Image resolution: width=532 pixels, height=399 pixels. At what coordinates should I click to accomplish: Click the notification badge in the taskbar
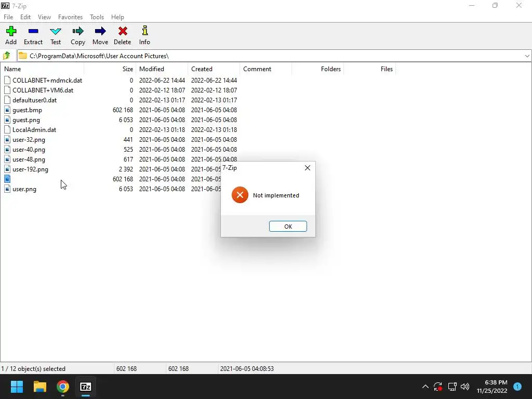(517, 387)
